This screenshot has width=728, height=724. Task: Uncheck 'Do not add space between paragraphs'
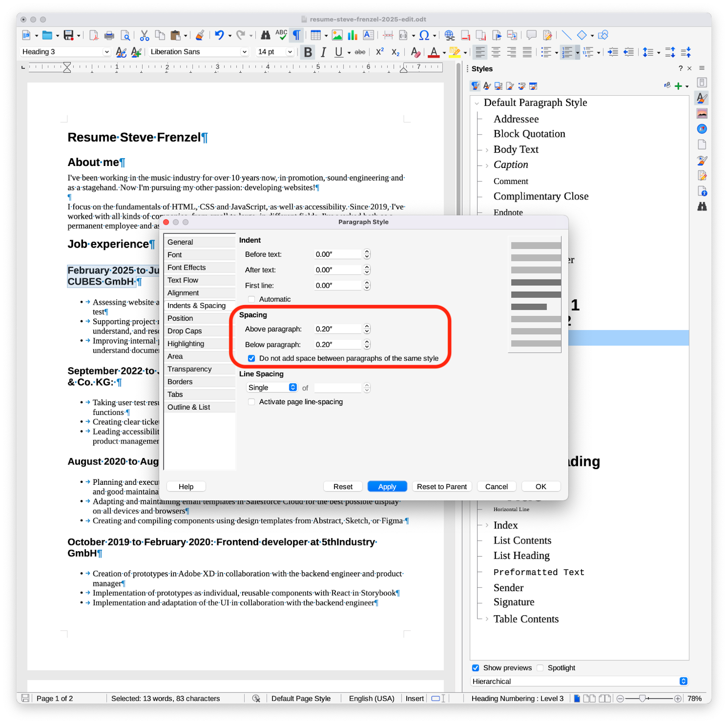251,359
